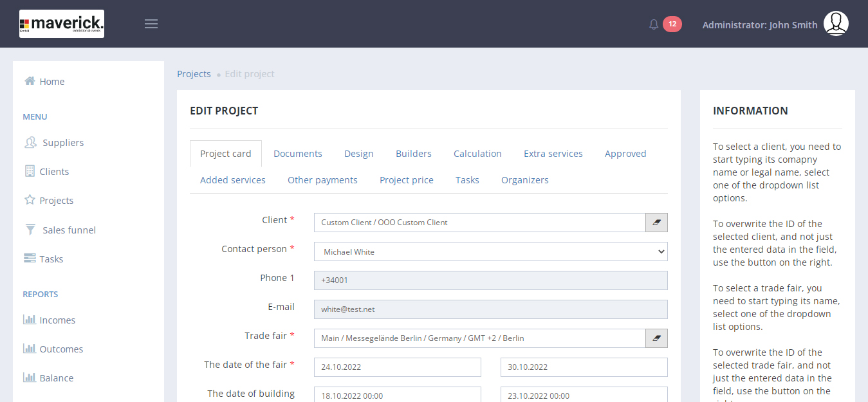868x402 pixels.
Task: Click the Trade fair input field
Action: (x=479, y=338)
